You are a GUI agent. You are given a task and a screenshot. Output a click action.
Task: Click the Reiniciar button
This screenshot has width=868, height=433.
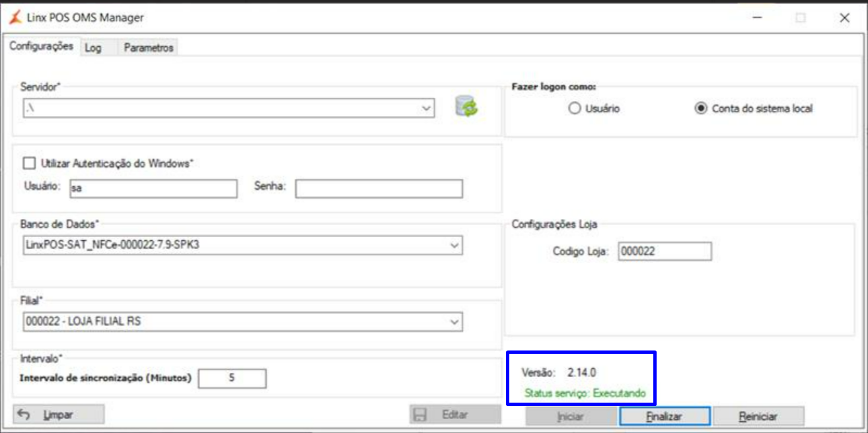click(x=758, y=416)
